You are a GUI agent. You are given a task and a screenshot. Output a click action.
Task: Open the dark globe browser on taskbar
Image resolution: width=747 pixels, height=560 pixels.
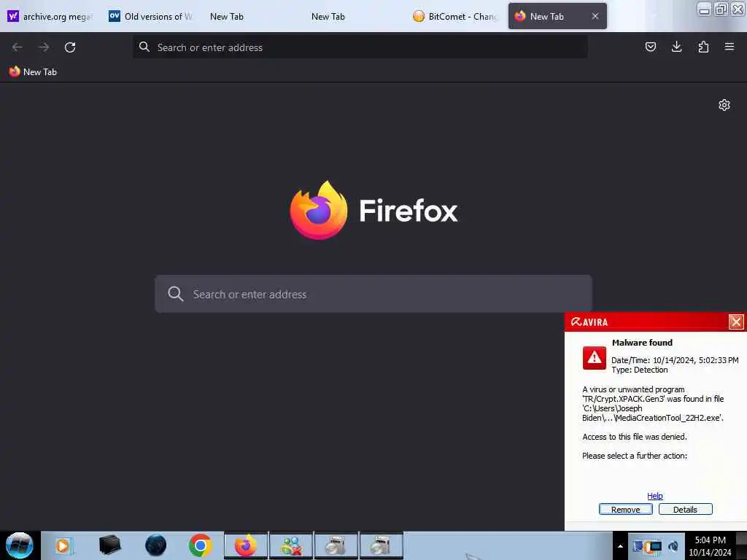[x=155, y=545]
